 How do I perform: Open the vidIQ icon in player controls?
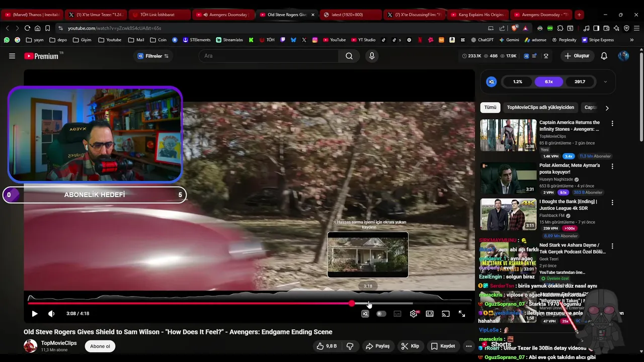click(365, 314)
